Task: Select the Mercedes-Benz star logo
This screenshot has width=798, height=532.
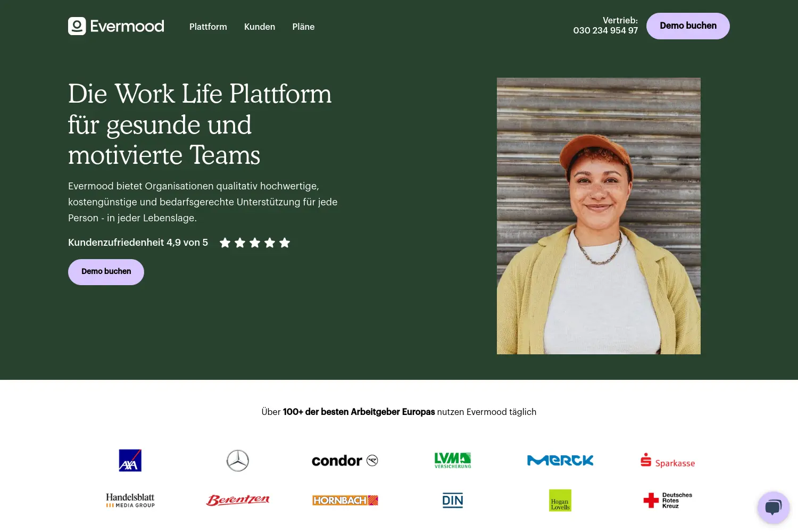Action: [238, 461]
